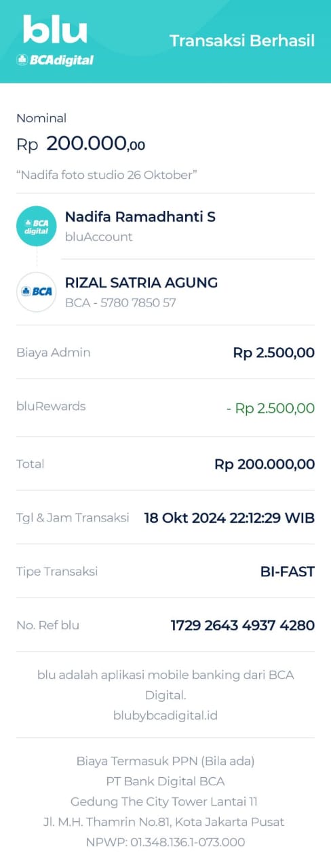Click the BI-FAST transaction type

pos(288,572)
